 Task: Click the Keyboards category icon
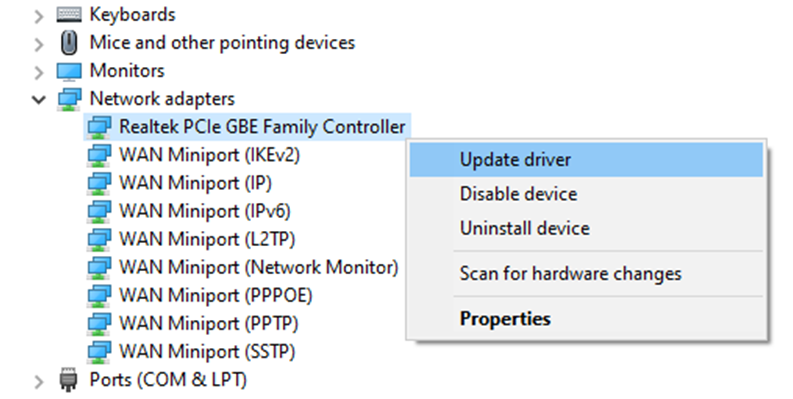coord(69,15)
